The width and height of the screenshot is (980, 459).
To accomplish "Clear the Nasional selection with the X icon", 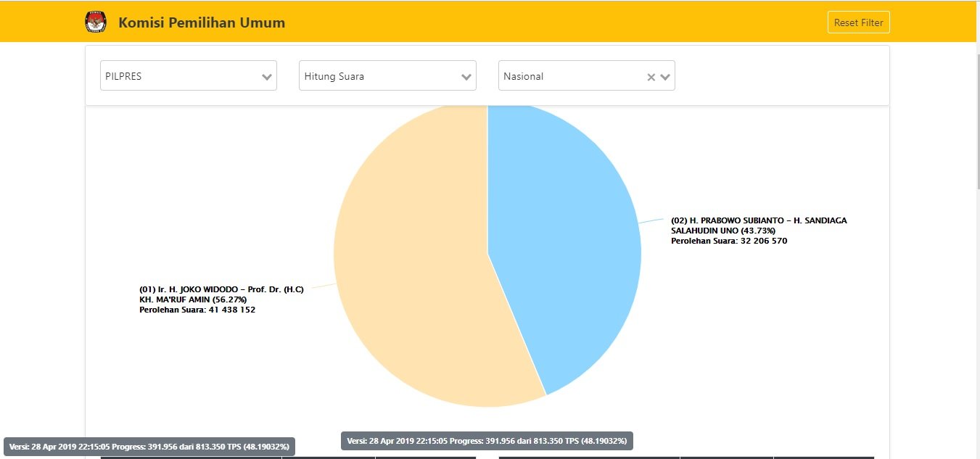I will click(651, 77).
